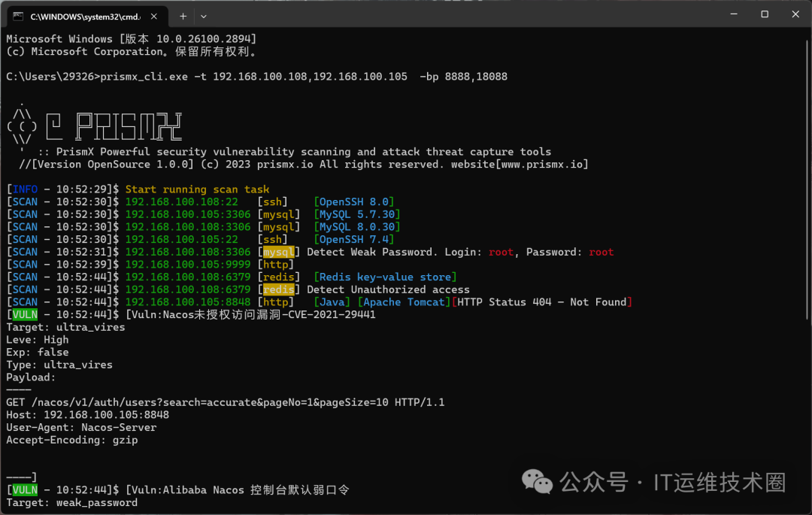Screen dimensions: 812x515
Task: Click 'Detect Unauthorized access' text
Action: click(x=389, y=290)
